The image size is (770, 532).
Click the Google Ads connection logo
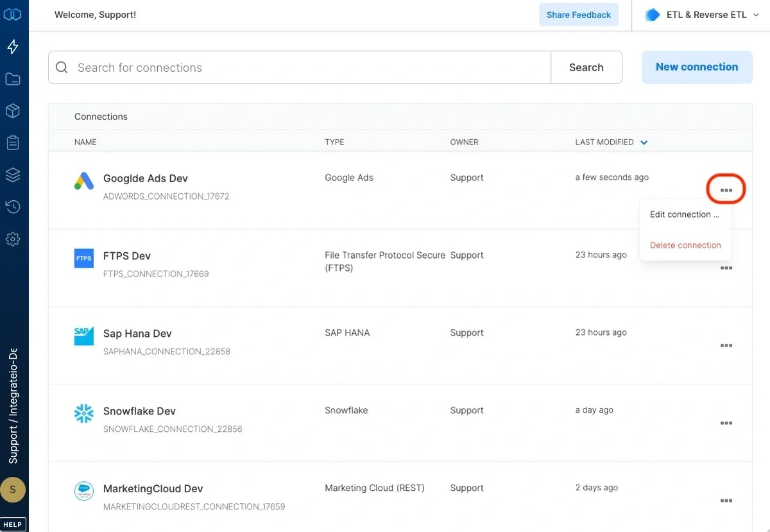[84, 182]
